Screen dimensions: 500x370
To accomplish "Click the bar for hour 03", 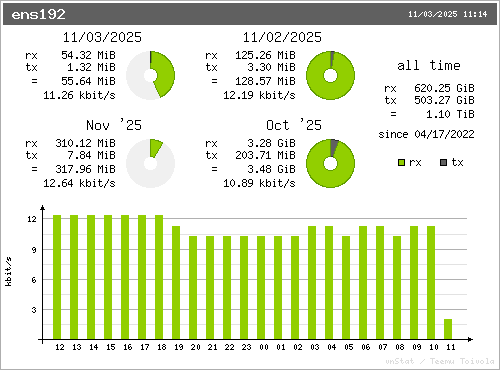I will 312,283.
